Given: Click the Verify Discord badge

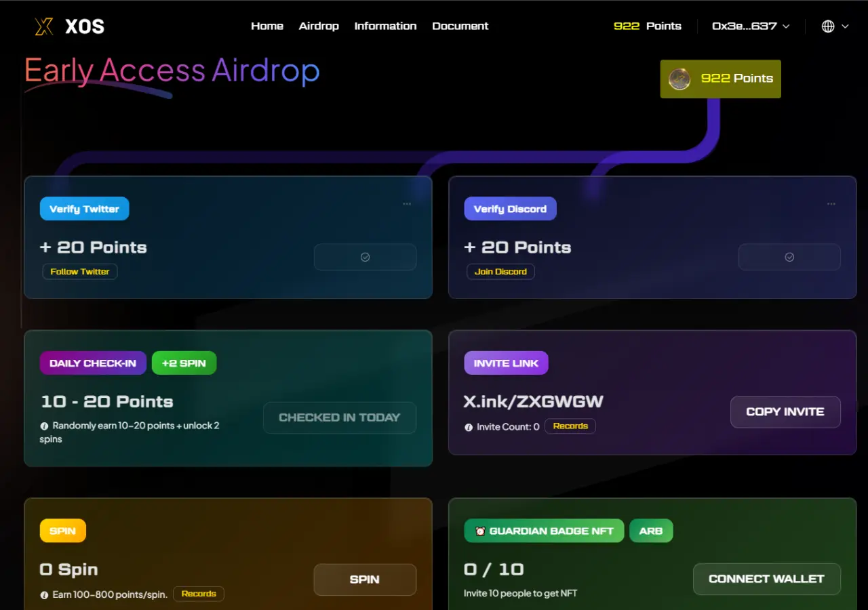Looking at the screenshot, I should 510,209.
